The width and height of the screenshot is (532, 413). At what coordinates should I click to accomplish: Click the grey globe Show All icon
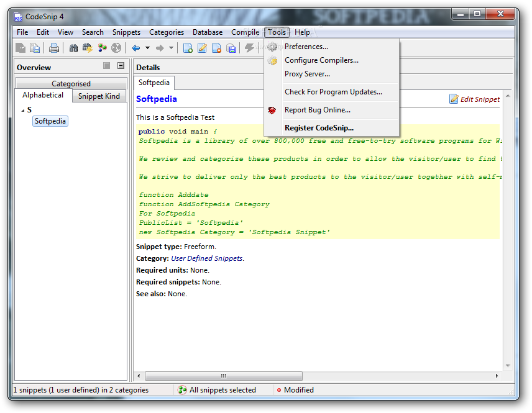pos(116,48)
